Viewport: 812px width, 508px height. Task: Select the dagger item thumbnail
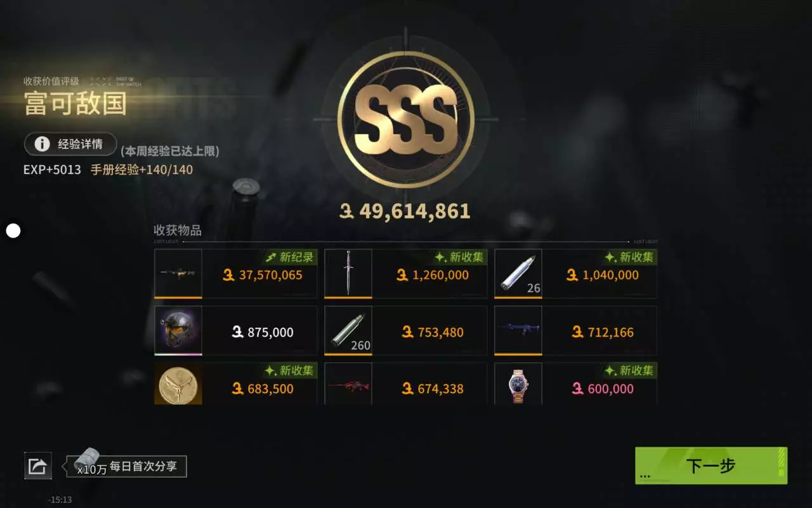click(348, 273)
